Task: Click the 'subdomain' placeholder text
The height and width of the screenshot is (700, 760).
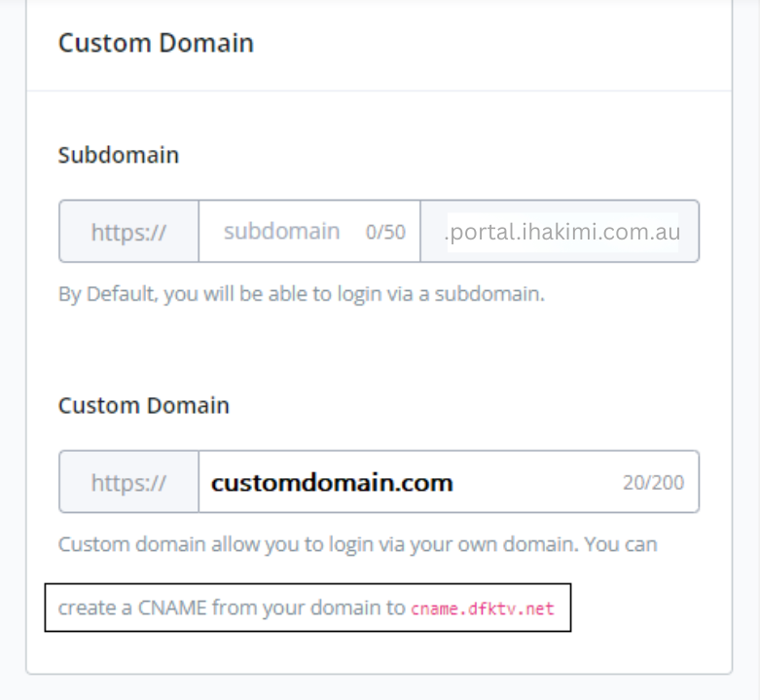Action: [281, 232]
